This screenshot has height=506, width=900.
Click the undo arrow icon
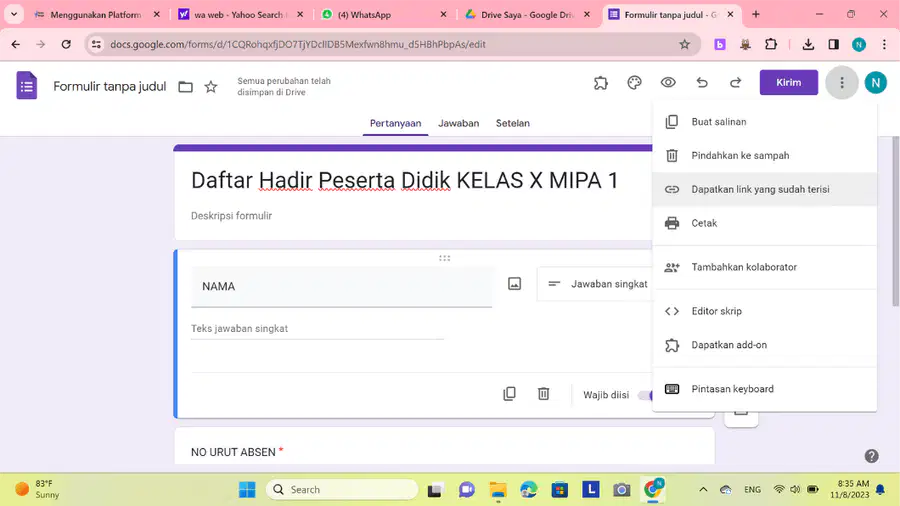pos(702,83)
